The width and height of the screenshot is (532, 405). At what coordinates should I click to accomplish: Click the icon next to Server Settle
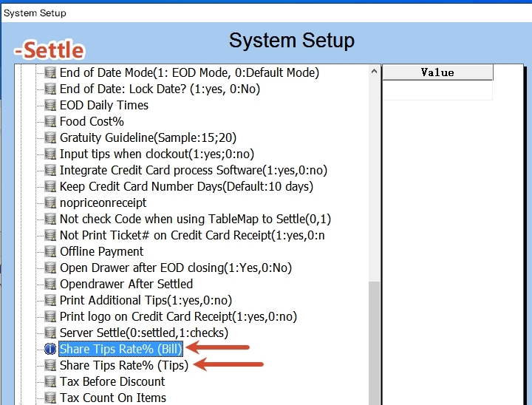coord(50,333)
